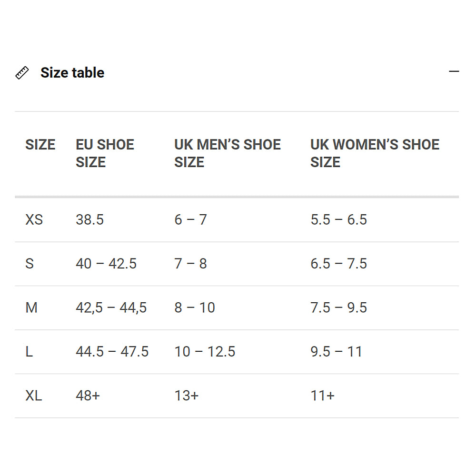
Task: Click the EU size 48+ cell
Action: 88,396
